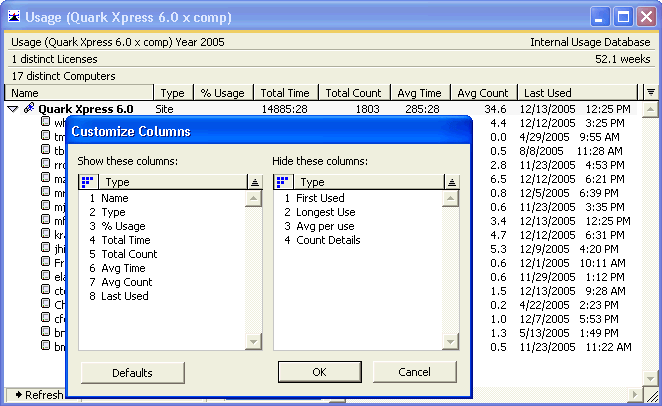Click scroll down arrow of Hide columns list
Image resolution: width=662 pixels, height=406 pixels.
pyautogui.click(x=450, y=341)
